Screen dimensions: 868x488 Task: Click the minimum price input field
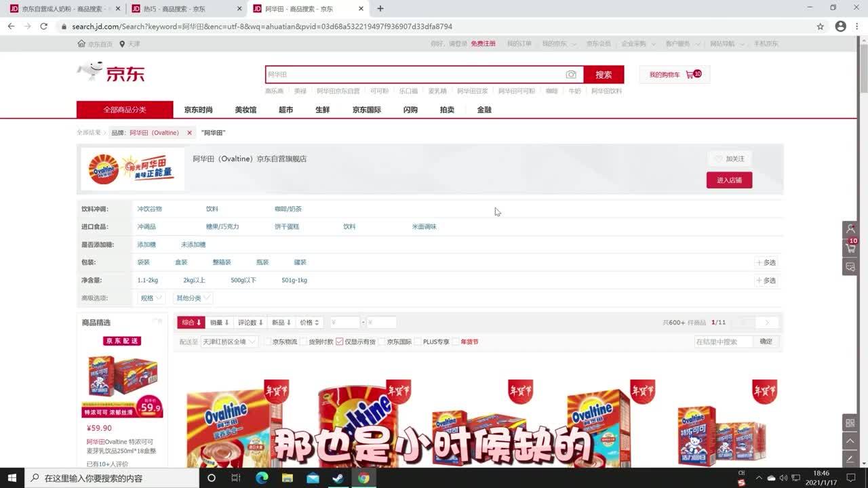344,323
